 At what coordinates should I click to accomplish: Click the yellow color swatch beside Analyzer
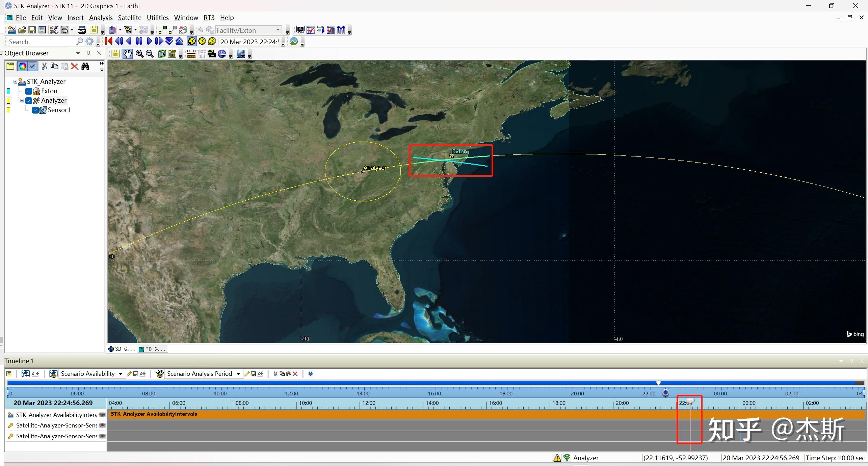[x=9, y=101]
